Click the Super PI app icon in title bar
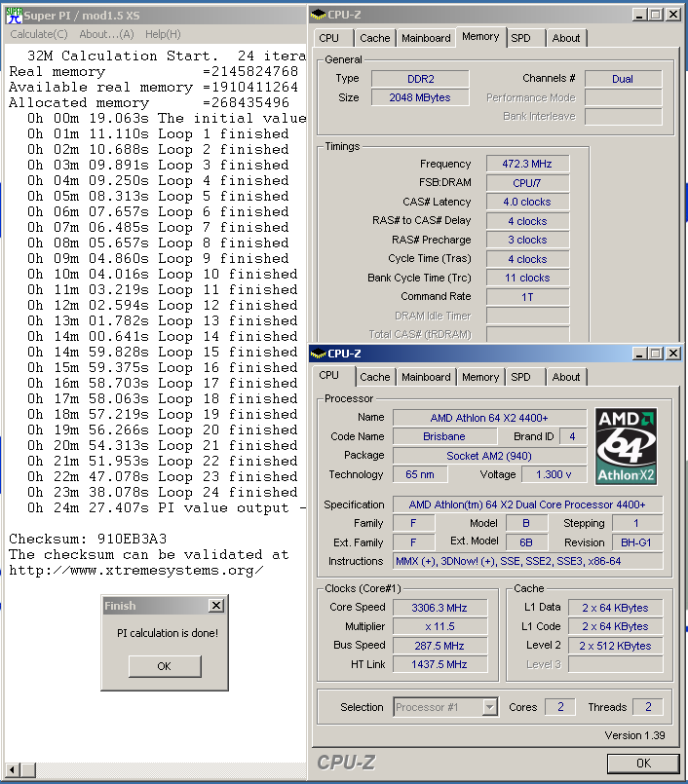This screenshot has width=688, height=784. (x=14, y=15)
